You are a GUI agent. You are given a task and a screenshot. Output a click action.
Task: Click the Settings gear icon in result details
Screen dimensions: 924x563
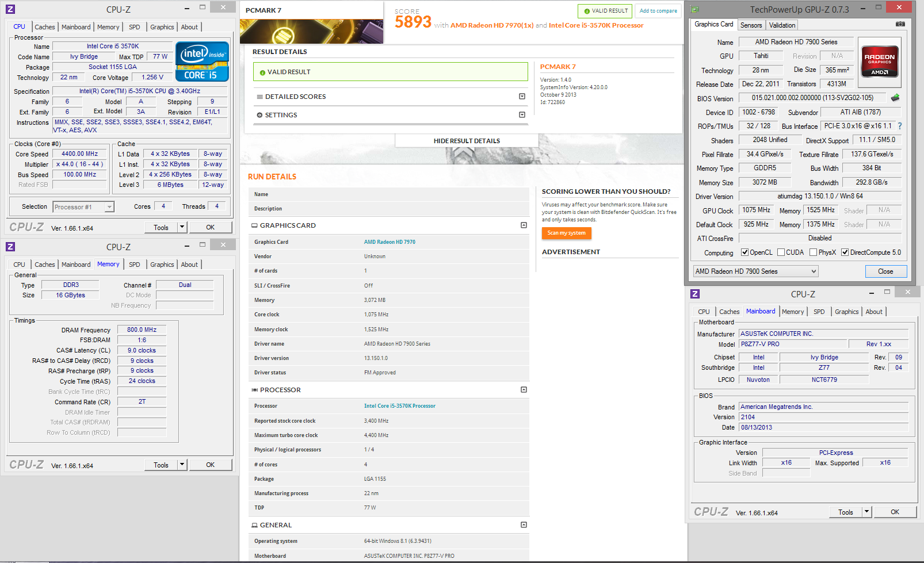tap(259, 115)
